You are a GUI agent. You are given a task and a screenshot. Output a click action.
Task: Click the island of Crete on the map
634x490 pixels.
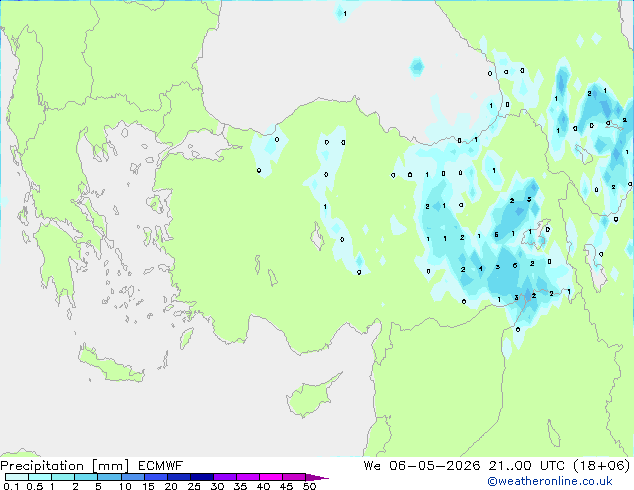click(x=110, y=365)
